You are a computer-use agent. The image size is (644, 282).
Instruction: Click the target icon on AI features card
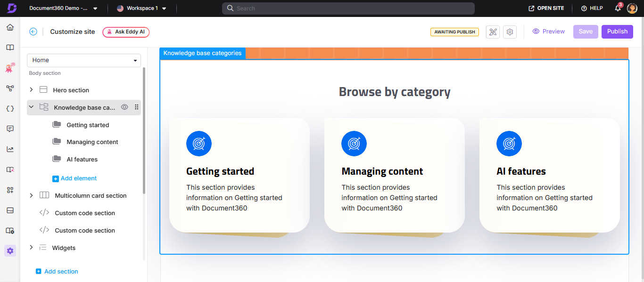click(x=509, y=144)
